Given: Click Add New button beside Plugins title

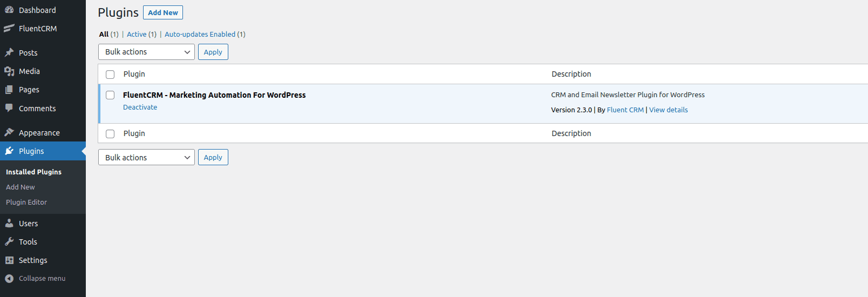Looking at the screenshot, I should click(163, 12).
